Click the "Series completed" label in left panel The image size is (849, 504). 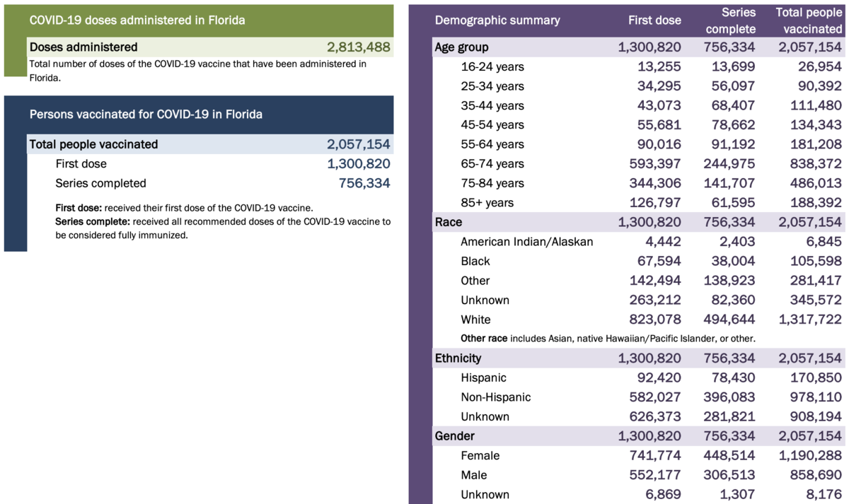(x=100, y=183)
